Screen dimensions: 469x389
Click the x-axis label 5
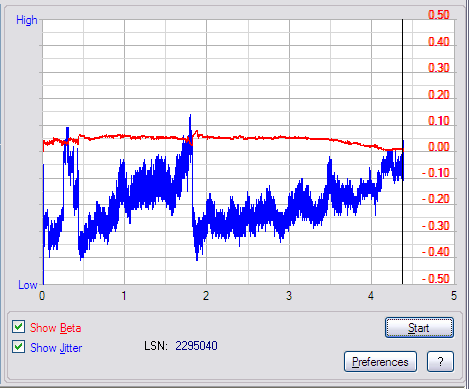click(454, 296)
